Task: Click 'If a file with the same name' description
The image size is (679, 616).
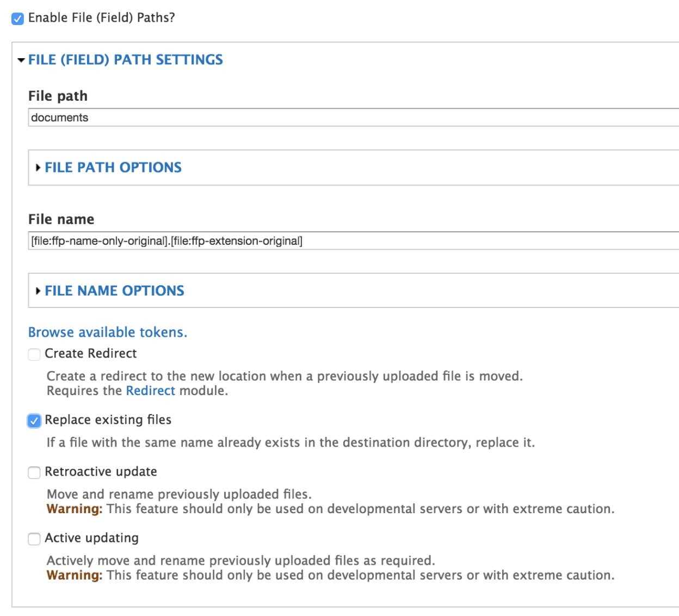Action: pyautogui.click(x=291, y=442)
